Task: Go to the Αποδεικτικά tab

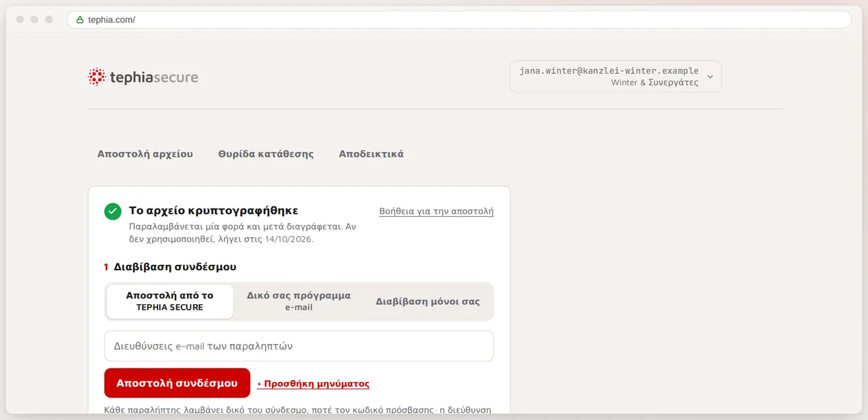Action: 371,154
